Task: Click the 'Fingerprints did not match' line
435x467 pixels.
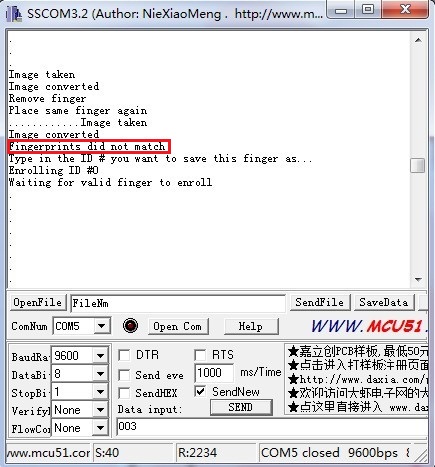Action: (87, 147)
